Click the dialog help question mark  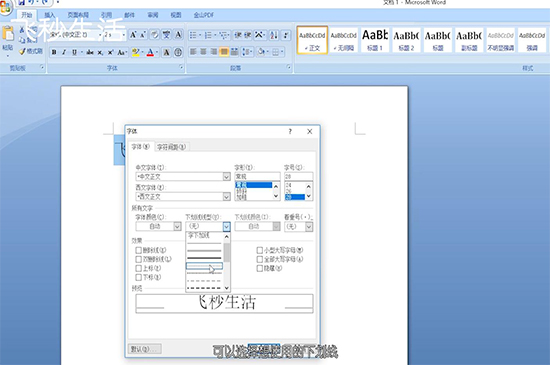coord(290,131)
